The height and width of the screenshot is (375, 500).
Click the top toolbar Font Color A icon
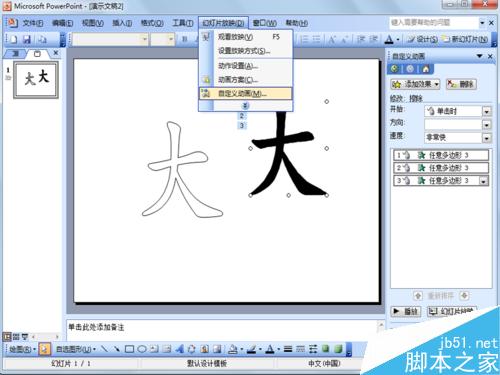389,39
